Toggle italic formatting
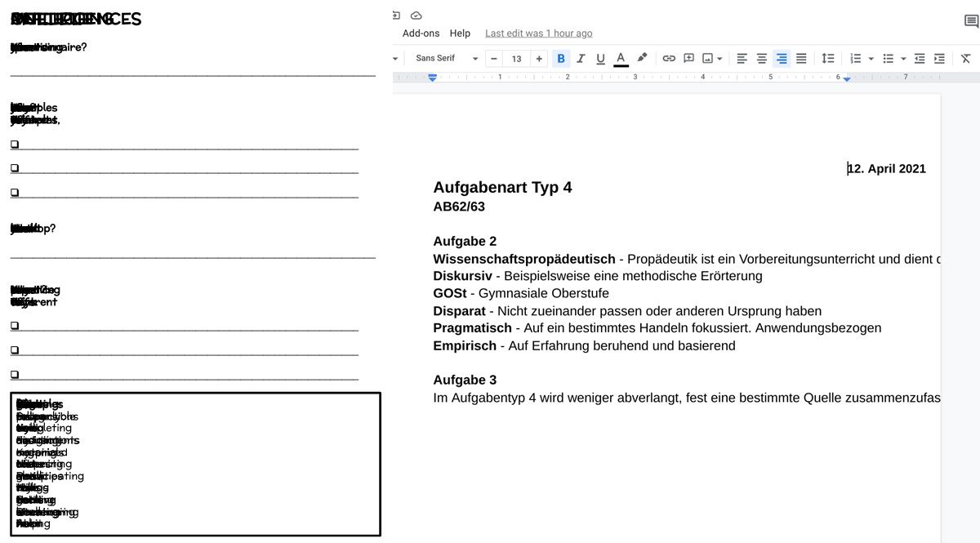Viewport: 980px width, 543px height. (581, 58)
